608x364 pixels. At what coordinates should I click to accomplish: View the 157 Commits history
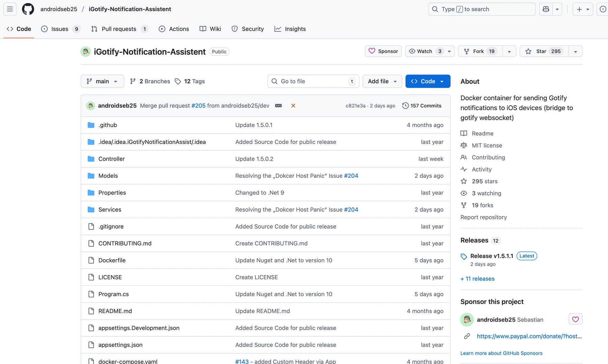tap(422, 105)
